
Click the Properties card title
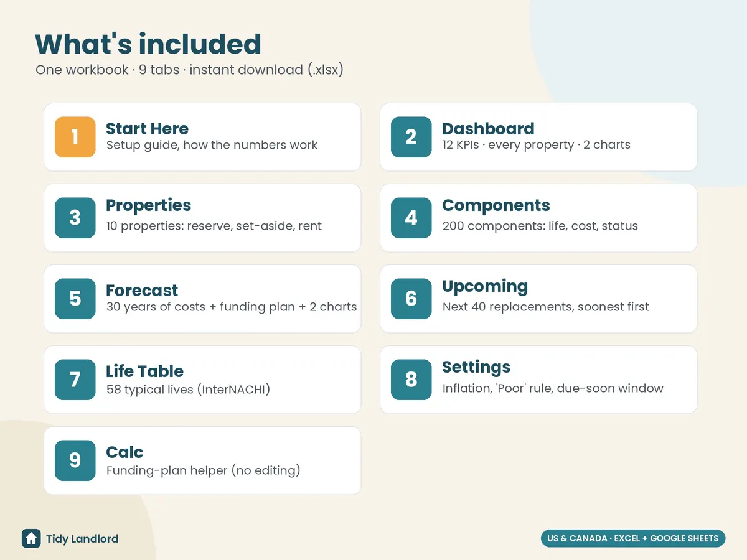point(149,205)
